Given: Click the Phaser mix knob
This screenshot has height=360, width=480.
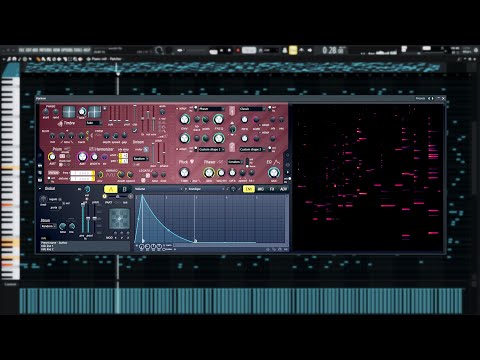Looking at the screenshot, I should pos(209,172).
